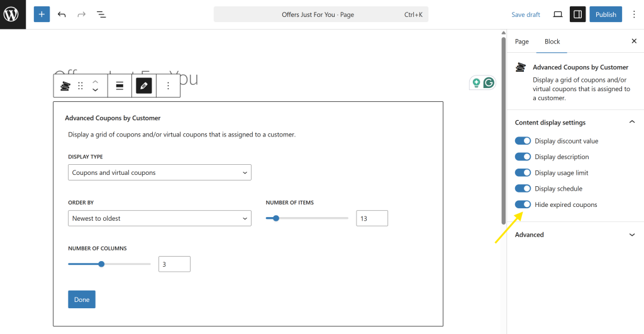644x334 pixels.
Task: Click the WordPress logo icon
Action: pos(13,14)
